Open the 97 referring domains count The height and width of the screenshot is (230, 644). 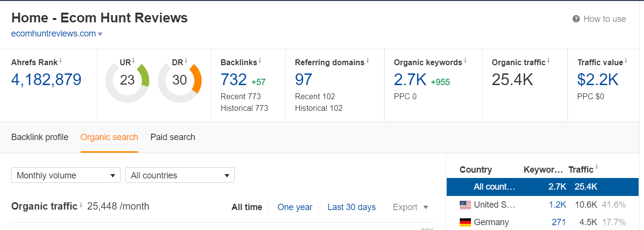click(304, 80)
